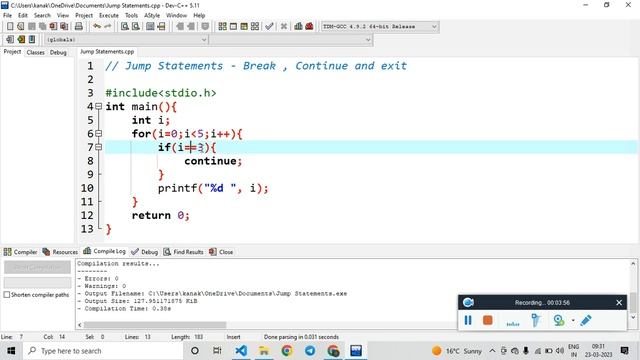
Task: Open Visual Studio Code from taskbar
Action: pyautogui.click(x=241, y=351)
